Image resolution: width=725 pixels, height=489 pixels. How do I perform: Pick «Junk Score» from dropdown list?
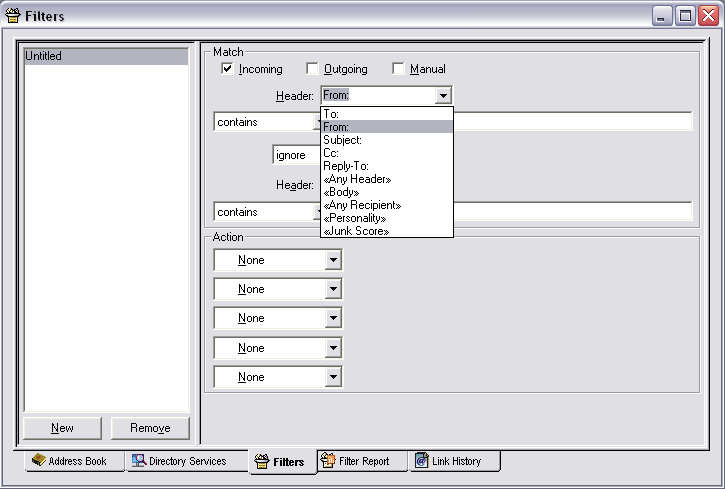[x=355, y=231]
